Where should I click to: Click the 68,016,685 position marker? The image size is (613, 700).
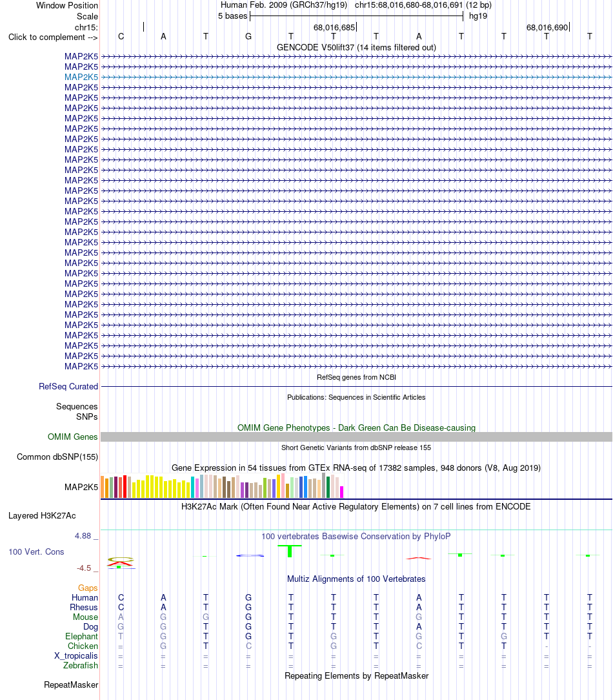(x=334, y=28)
